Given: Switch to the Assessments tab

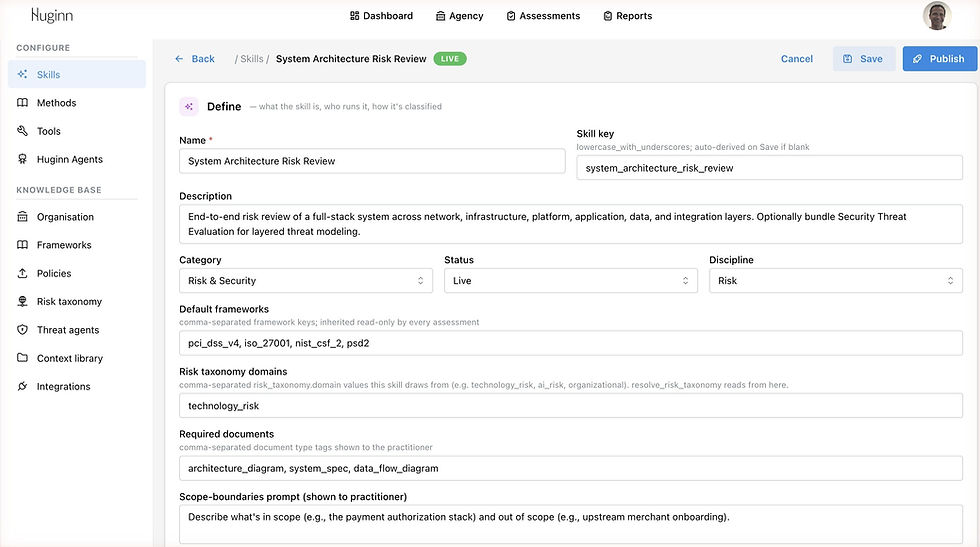Looking at the screenshot, I should [x=543, y=16].
